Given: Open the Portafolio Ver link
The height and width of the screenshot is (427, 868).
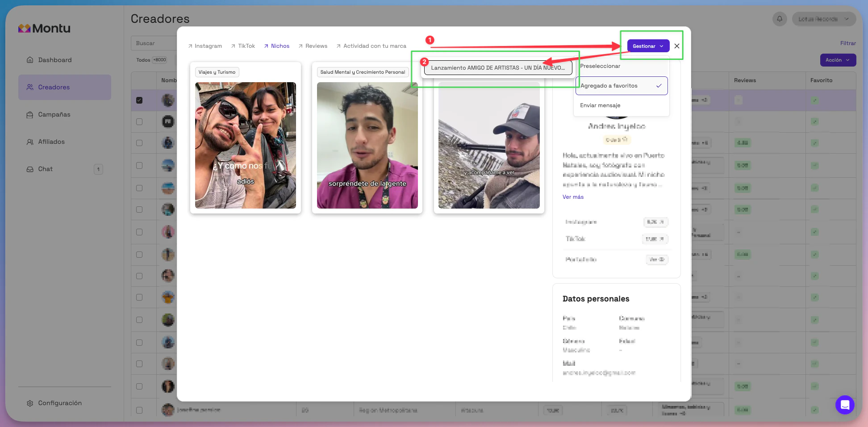Looking at the screenshot, I should click(x=657, y=260).
